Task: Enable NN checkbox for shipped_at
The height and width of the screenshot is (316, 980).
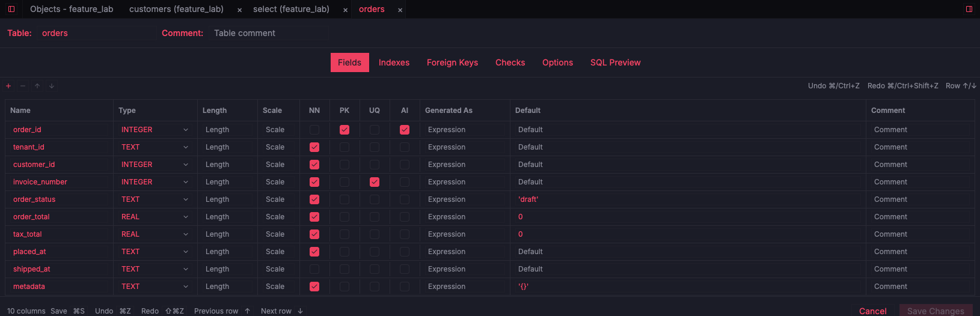Action: click(x=314, y=269)
